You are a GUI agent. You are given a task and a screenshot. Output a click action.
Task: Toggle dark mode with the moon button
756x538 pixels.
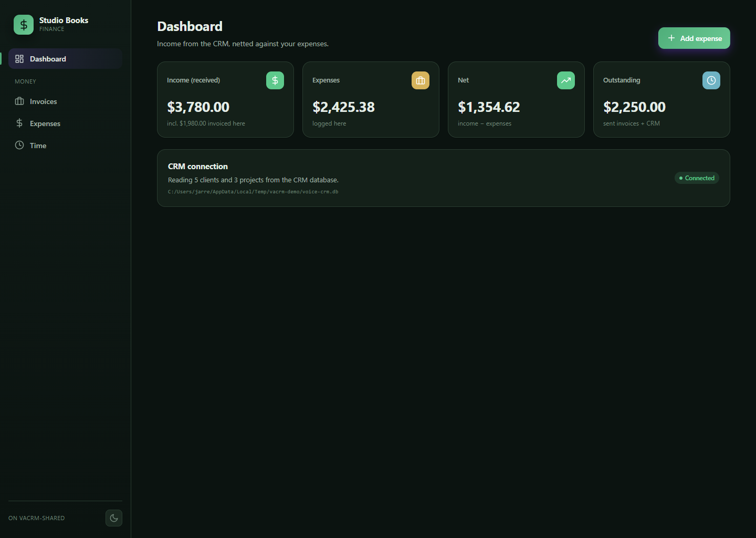tap(114, 518)
